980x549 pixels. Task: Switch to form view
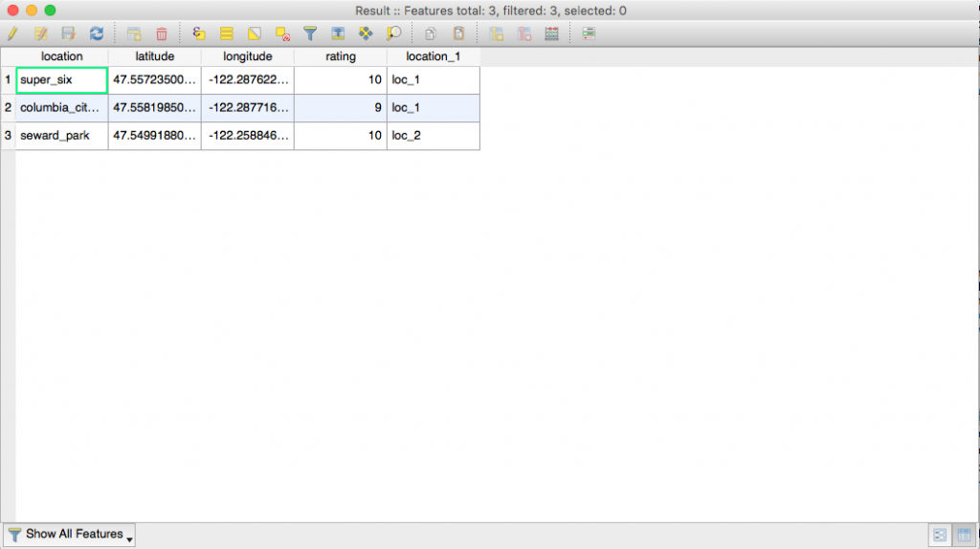click(x=940, y=536)
